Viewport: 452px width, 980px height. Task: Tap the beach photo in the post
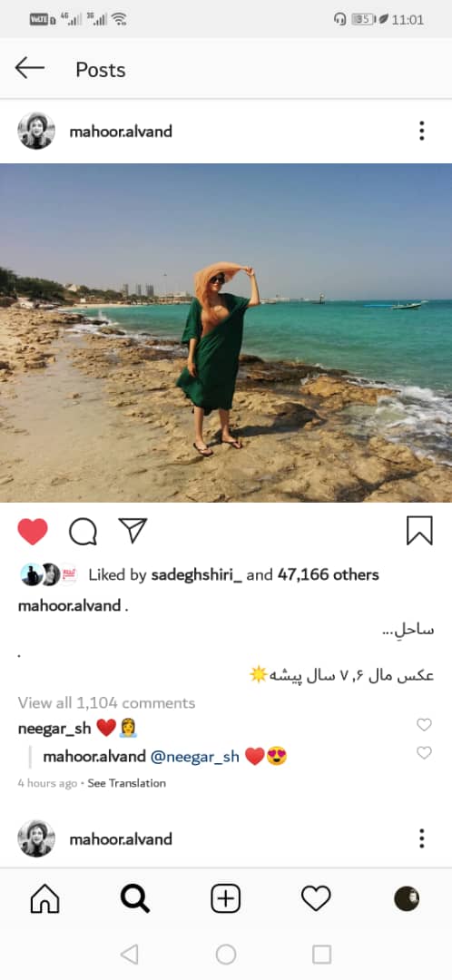[x=226, y=332]
